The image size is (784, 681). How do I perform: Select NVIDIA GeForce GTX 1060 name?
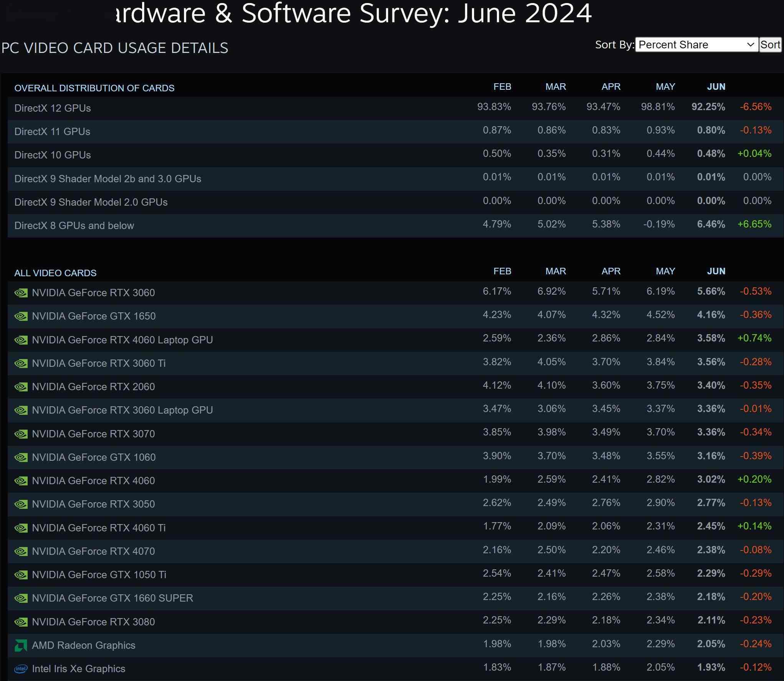coord(94,457)
